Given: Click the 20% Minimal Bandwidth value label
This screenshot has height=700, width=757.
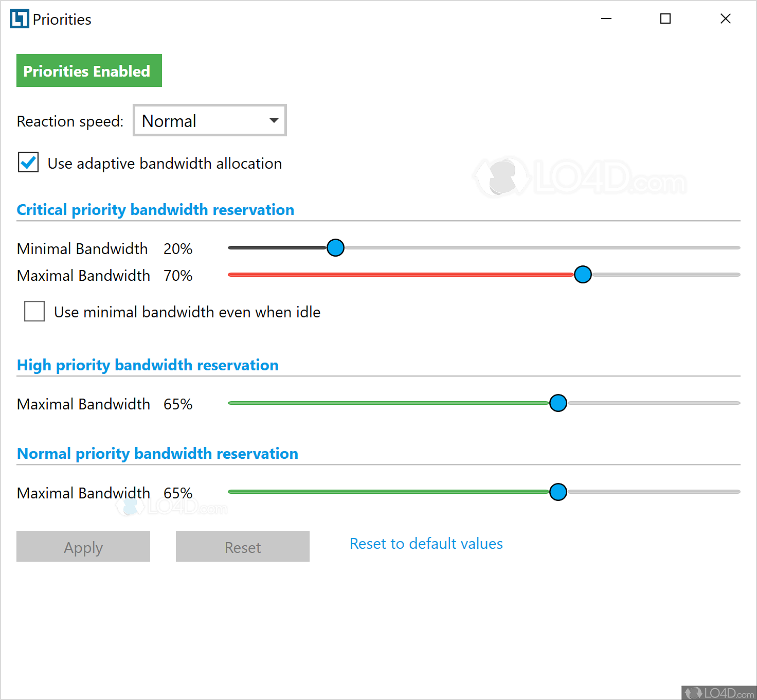Looking at the screenshot, I should 177,248.
